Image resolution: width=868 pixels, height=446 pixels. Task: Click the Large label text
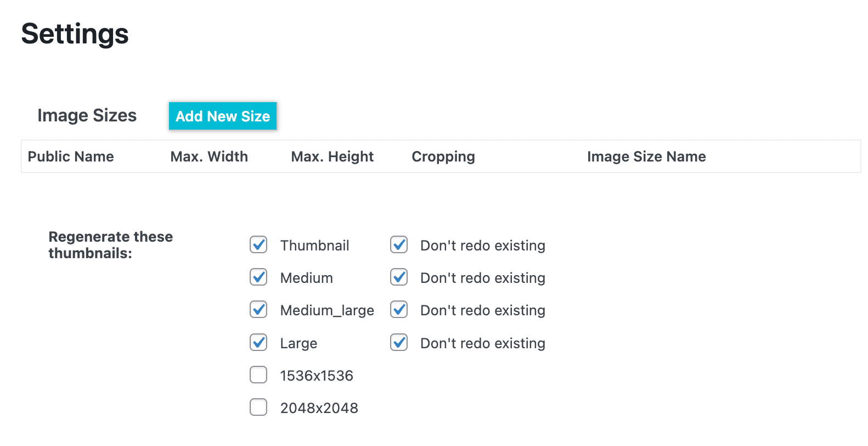click(298, 343)
